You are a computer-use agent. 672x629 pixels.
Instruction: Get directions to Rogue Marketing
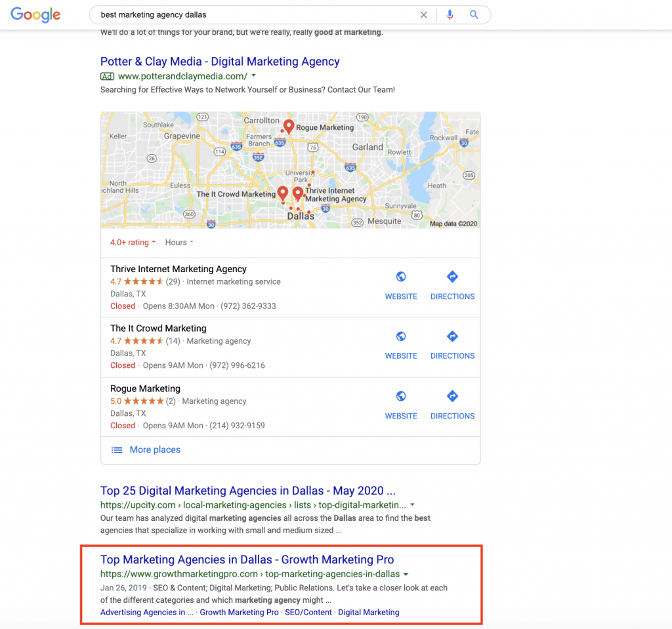[x=452, y=396]
